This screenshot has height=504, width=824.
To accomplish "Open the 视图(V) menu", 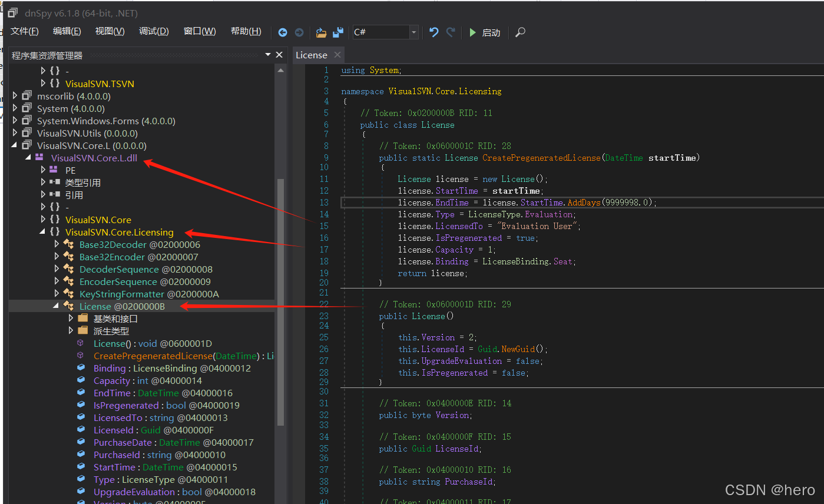I will (x=110, y=31).
